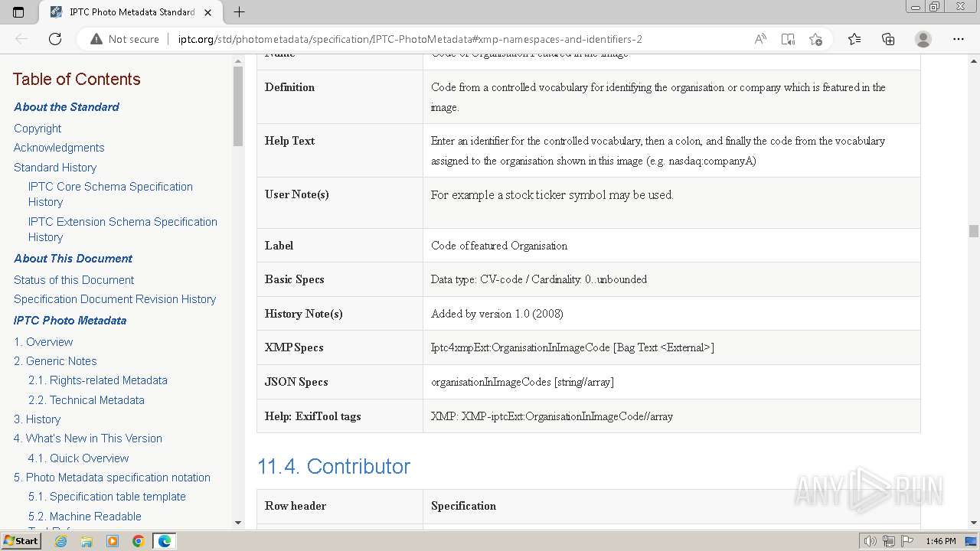
Task: Open IPTC Core Schema Specification History
Action: pyautogui.click(x=110, y=194)
